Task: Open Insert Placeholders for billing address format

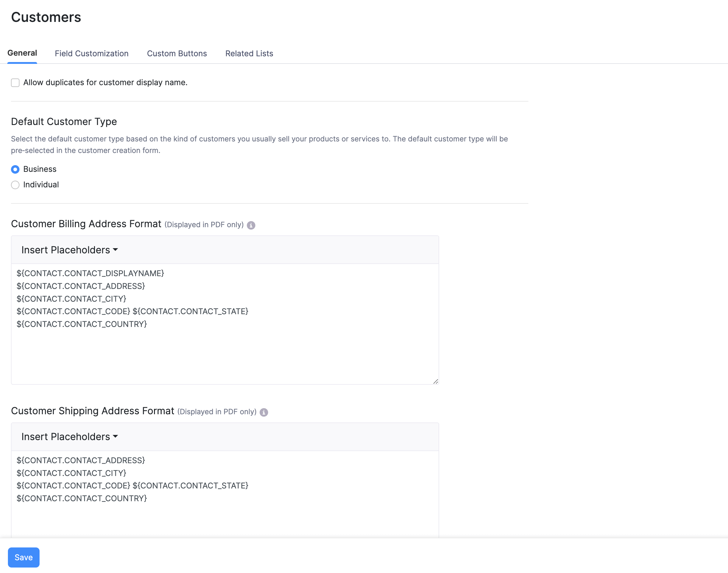Action: pyautogui.click(x=69, y=250)
